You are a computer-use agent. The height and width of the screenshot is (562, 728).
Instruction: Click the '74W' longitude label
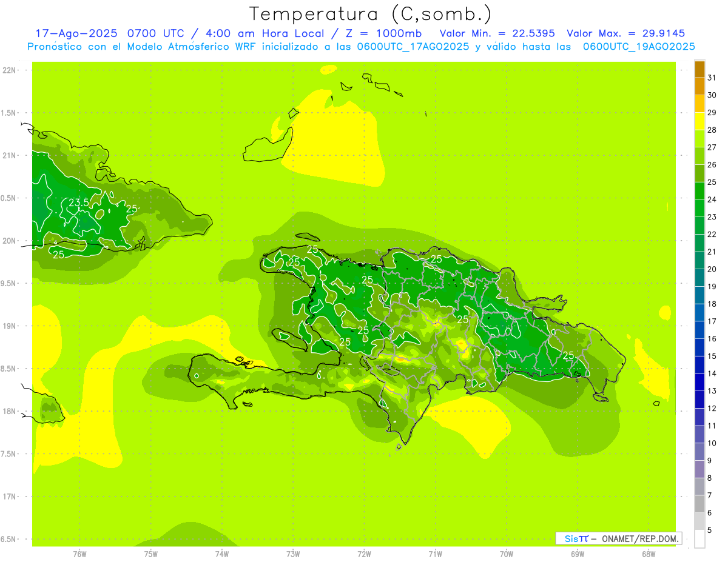tap(222, 554)
